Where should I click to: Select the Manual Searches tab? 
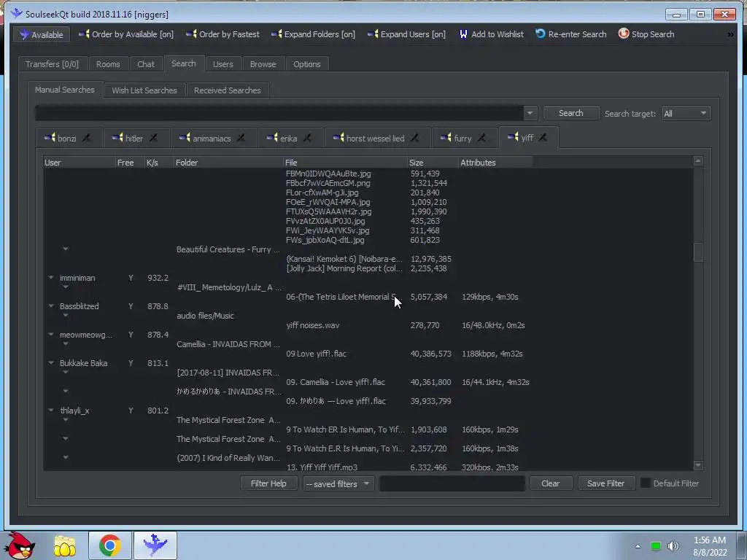(65, 90)
